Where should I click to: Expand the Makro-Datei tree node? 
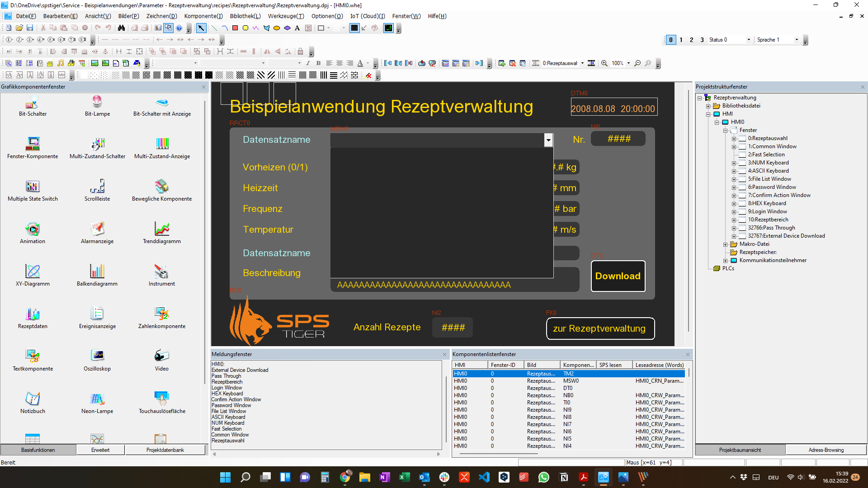click(x=725, y=244)
